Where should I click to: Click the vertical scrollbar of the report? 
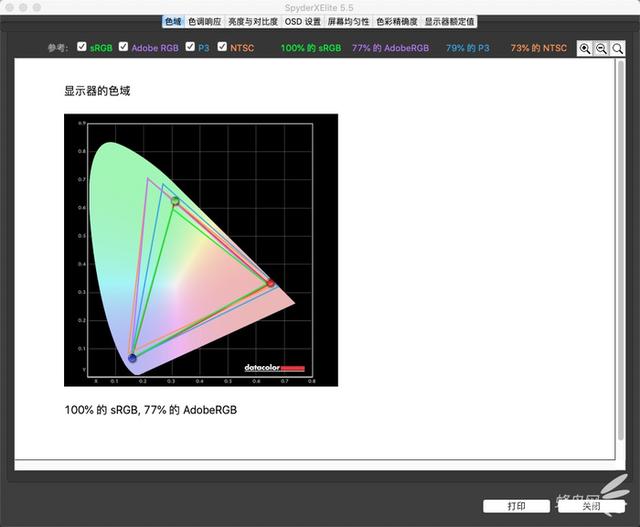[x=621, y=251]
